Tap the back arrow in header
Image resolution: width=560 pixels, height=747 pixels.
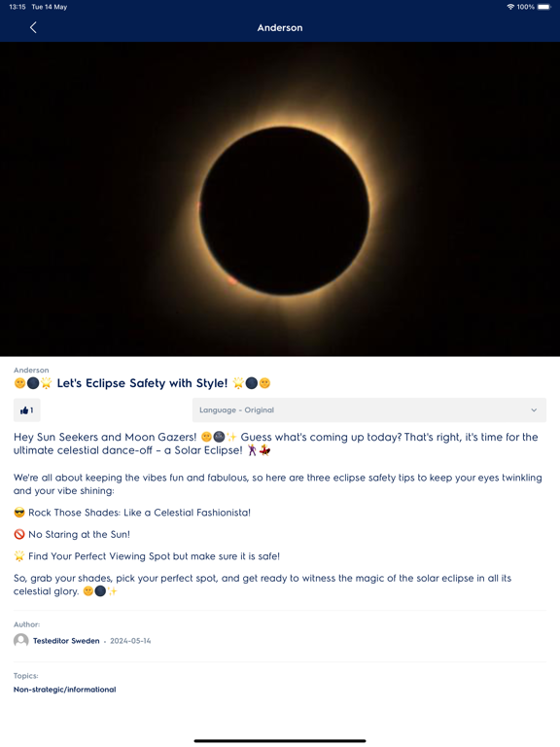point(33,27)
